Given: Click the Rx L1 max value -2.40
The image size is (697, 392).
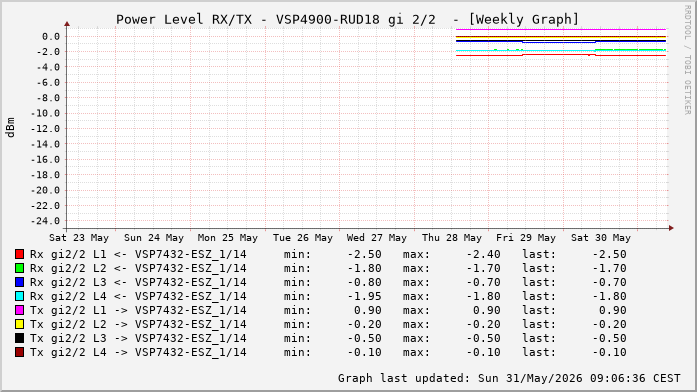Looking at the screenshot, I should [484, 254].
